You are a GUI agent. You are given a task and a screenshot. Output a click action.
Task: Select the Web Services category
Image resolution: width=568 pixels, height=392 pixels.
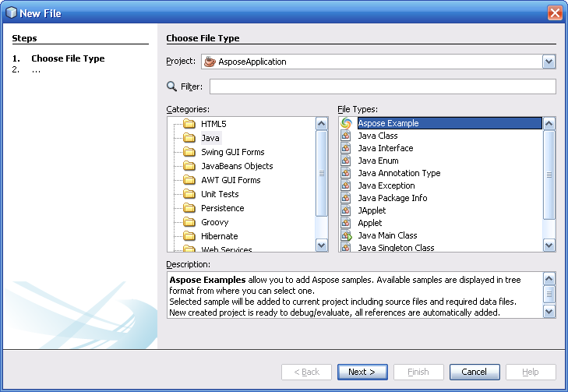(x=227, y=249)
